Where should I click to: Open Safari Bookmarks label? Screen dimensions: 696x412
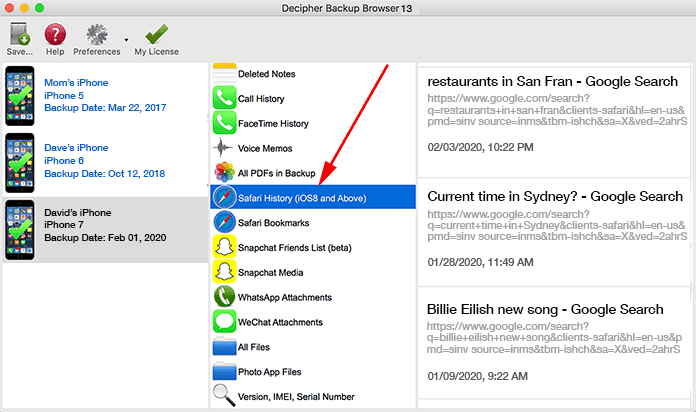pyautogui.click(x=273, y=223)
